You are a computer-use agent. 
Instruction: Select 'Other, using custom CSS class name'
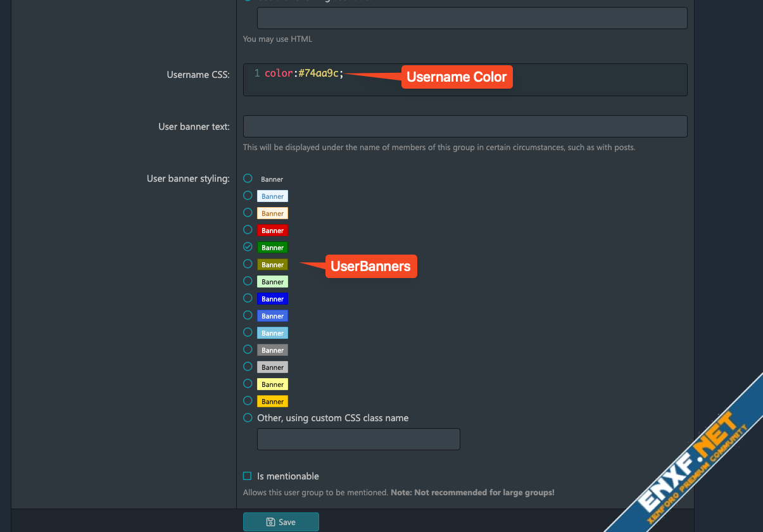248,418
